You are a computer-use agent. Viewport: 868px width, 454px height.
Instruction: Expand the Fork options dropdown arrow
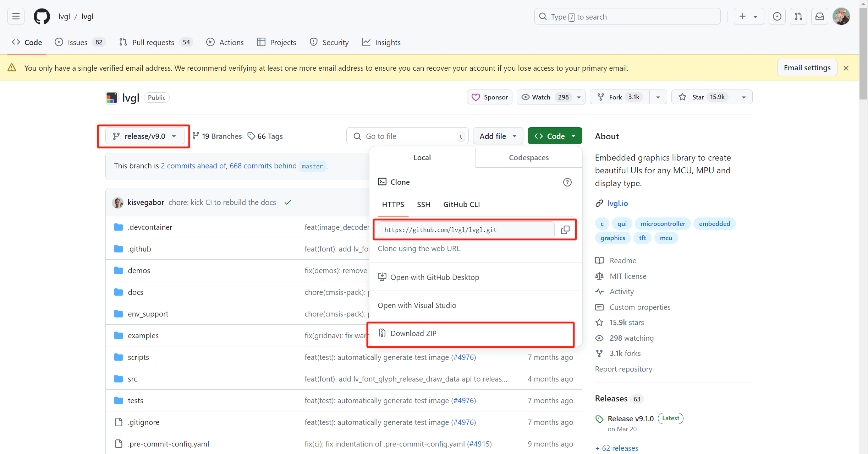point(658,97)
